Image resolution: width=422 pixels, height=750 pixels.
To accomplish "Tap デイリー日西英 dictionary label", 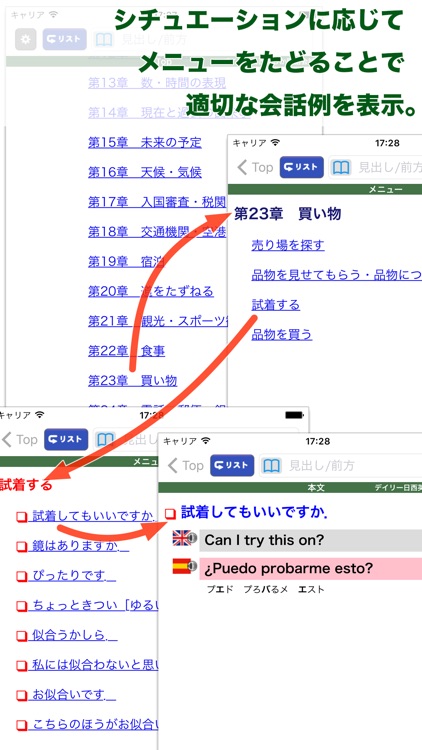I will tap(398, 488).
